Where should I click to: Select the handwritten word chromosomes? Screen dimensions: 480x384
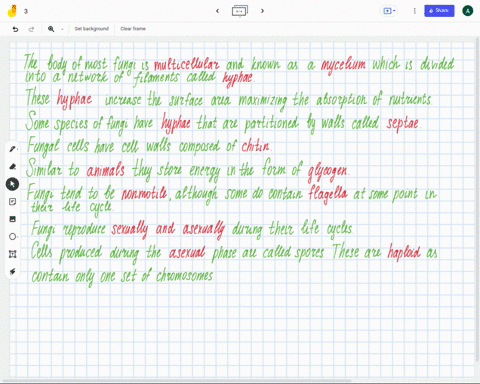tap(185, 276)
